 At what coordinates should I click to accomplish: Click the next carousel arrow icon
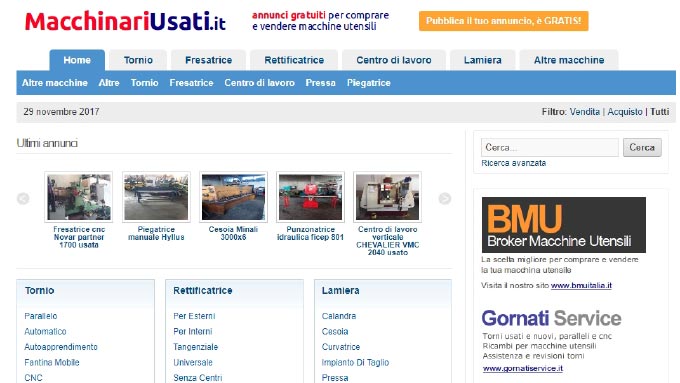(x=445, y=199)
